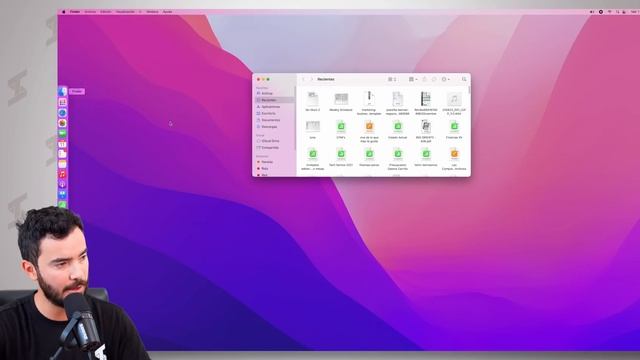
Task: Select AirDrop in the Finder sidebar
Action: pos(274,93)
